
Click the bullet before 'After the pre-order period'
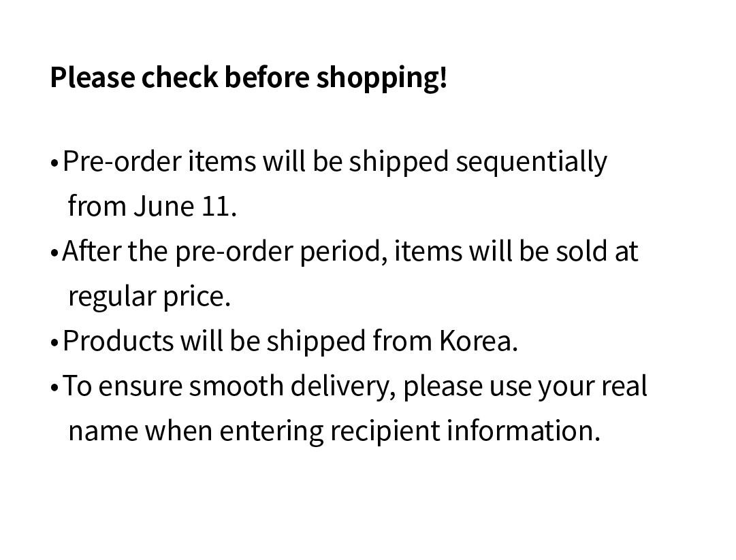pos(54,254)
